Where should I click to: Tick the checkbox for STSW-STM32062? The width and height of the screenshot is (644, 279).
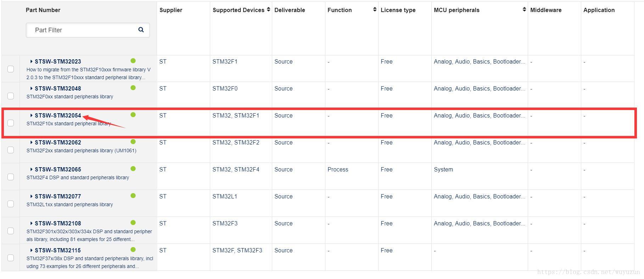click(x=11, y=150)
